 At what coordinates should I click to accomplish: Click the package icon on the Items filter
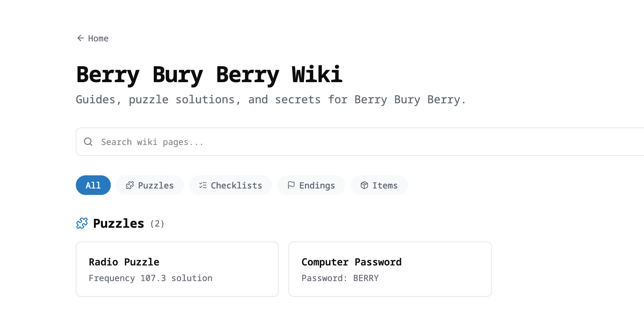[364, 185]
